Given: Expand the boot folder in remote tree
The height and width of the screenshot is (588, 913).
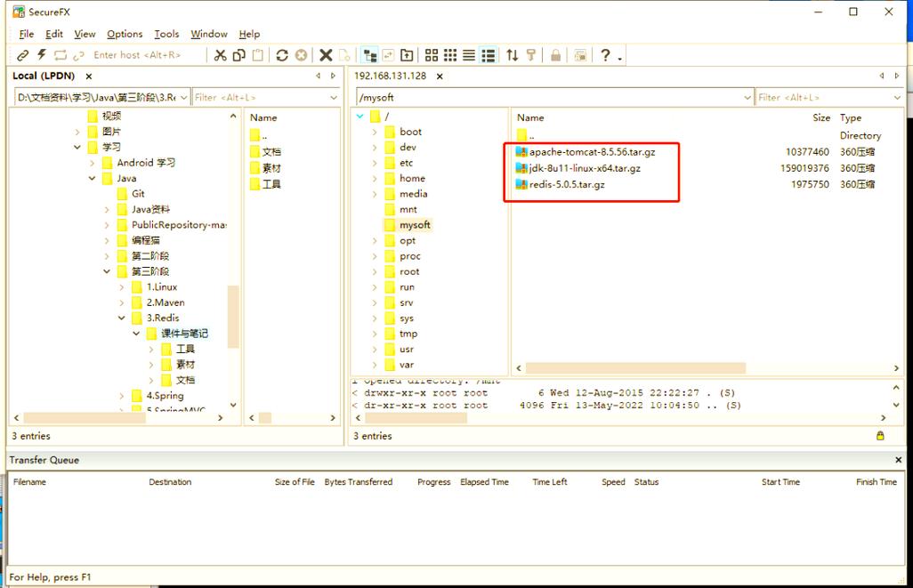Looking at the screenshot, I should coord(375,132).
